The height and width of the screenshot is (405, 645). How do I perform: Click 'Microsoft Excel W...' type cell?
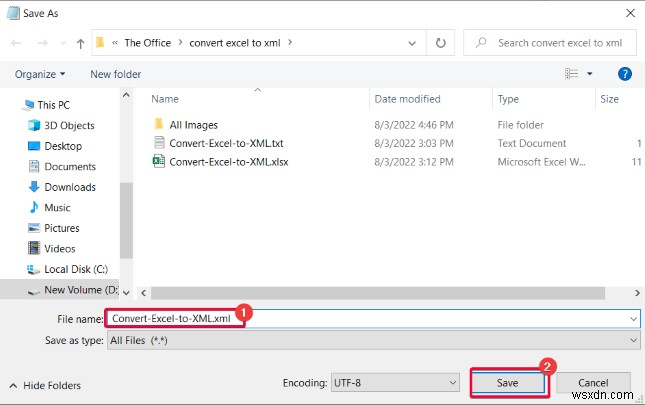click(541, 162)
